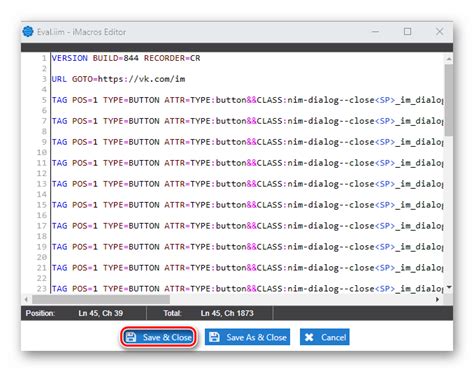
Task: Place cursor in TAG line 7
Action: [x=247, y=121]
